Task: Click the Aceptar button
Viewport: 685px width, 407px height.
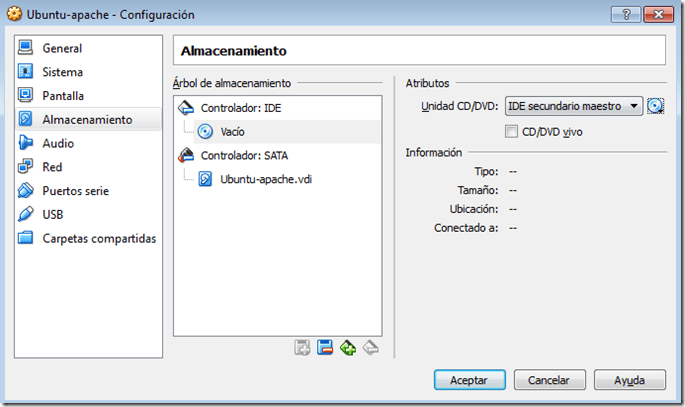Action: tap(469, 380)
